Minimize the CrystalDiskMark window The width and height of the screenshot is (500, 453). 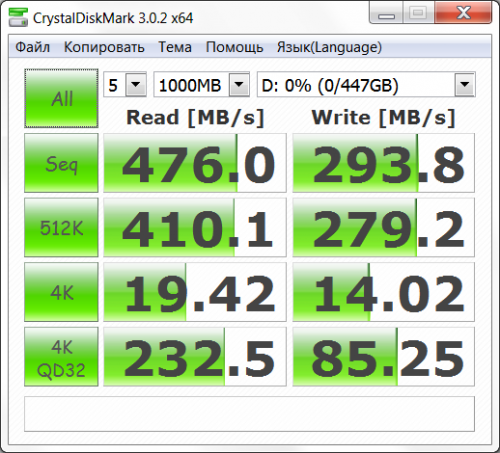pyautogui.click(x=386, y=13)
